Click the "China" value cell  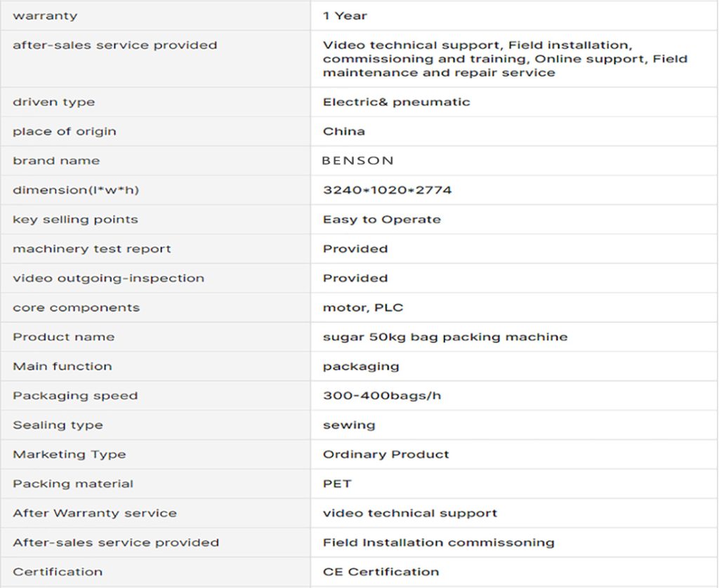344,132
